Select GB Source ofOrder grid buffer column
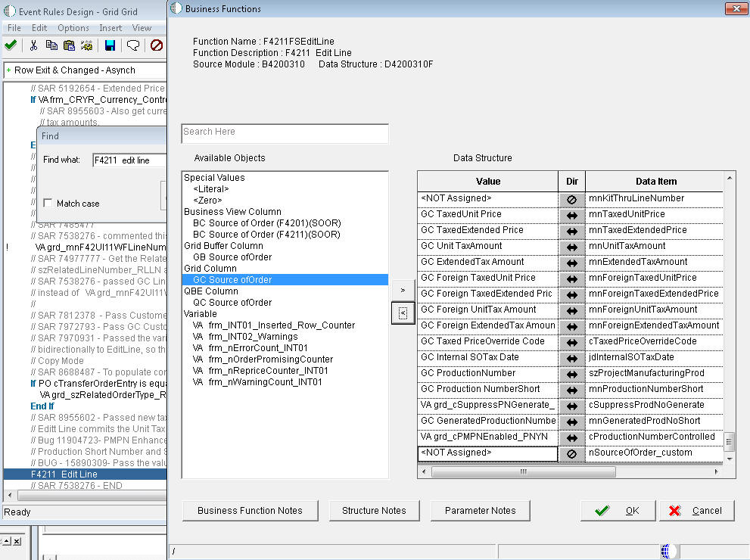Image resolution: width=750 pixels, height=560 pixels. (x=232, y=257)
